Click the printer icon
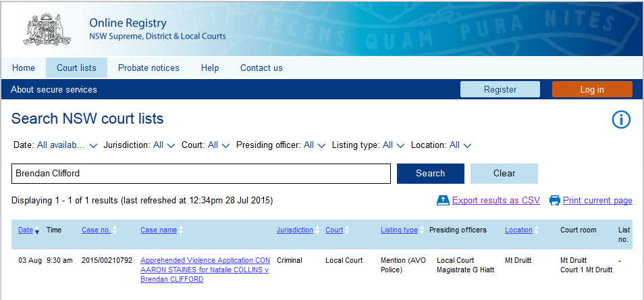 (x=554, y=200)
